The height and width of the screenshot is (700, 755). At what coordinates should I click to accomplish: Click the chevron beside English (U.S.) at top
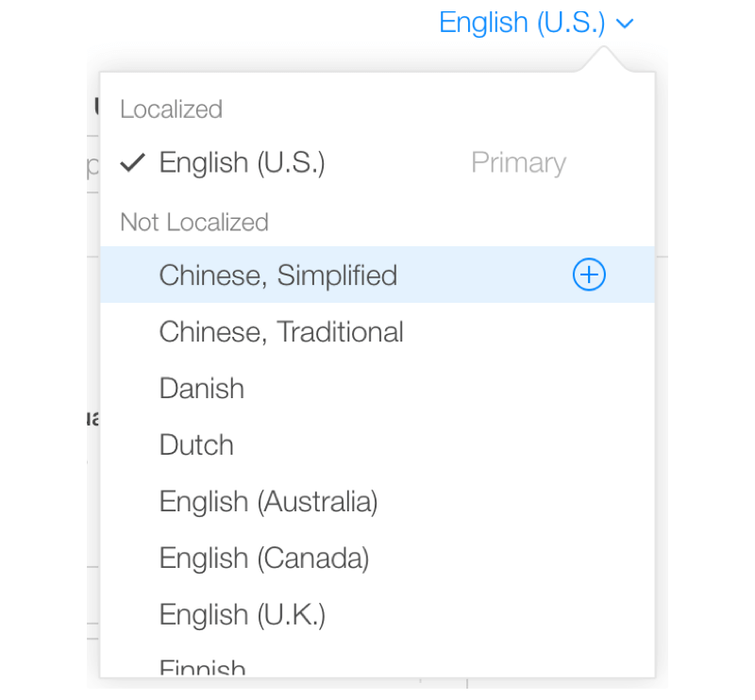(x=625, y=24)
